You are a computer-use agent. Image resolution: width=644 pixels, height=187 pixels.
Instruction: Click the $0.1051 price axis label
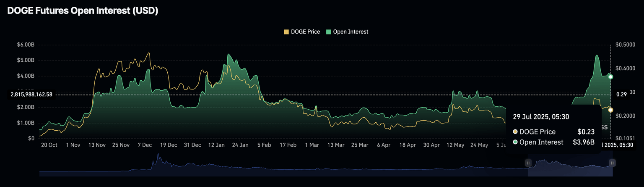[624, 138]
